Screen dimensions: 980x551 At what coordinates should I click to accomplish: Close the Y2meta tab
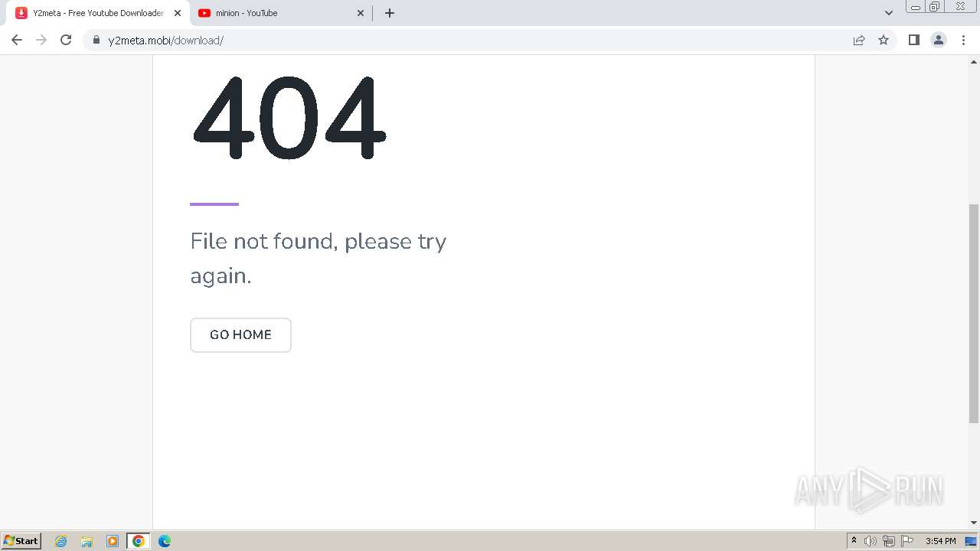(x=178, y=13)
